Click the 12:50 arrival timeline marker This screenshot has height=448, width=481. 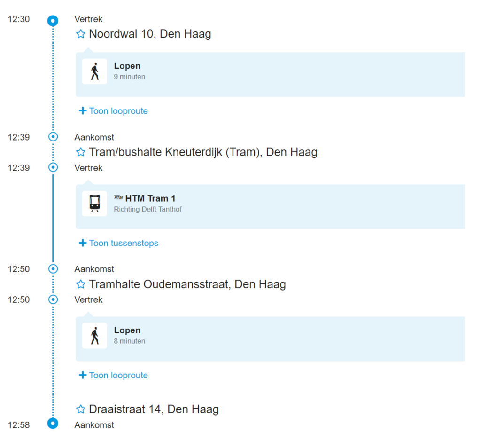point(53,268)
